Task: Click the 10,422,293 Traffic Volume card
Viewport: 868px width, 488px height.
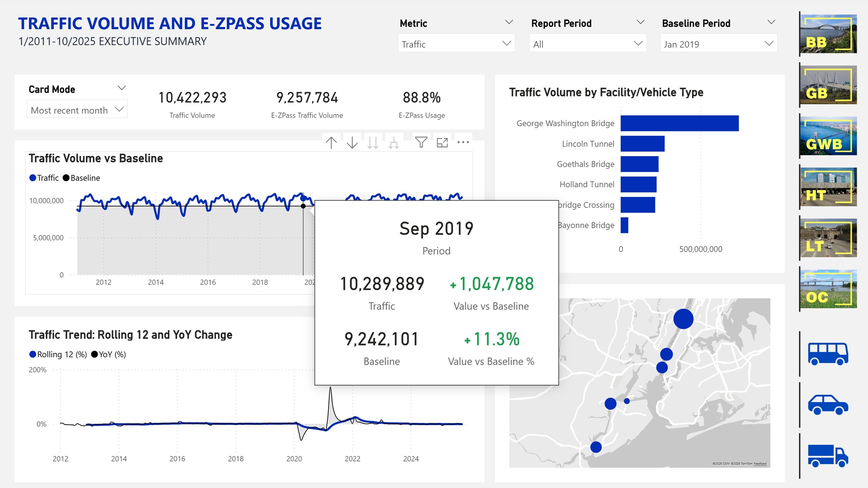Action: (x=192, y=104)
